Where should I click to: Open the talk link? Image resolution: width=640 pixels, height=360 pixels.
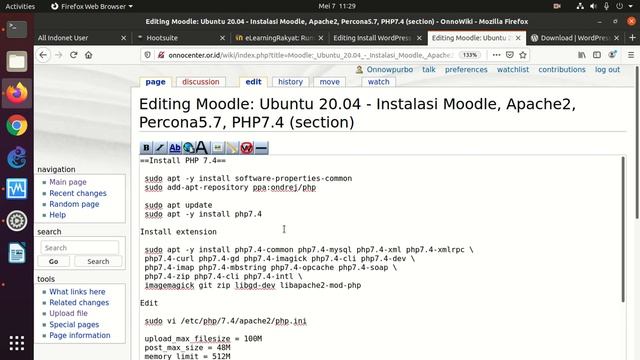tap(429, 69)
